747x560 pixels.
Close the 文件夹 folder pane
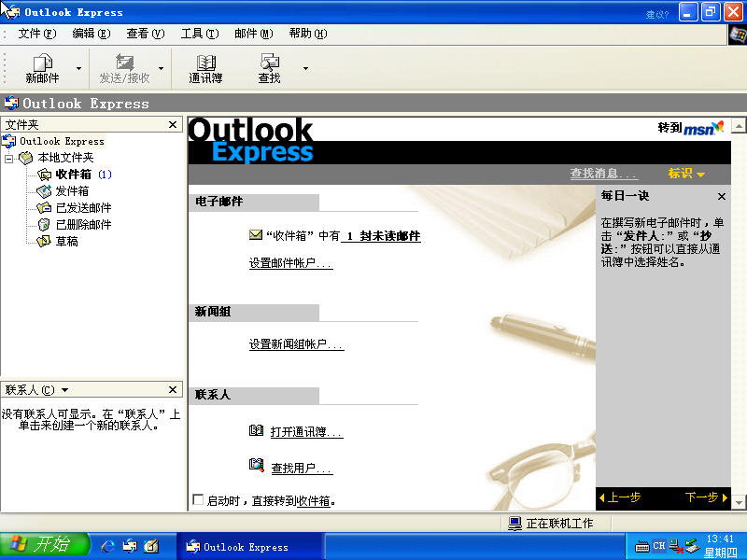(x=173, y=125)
